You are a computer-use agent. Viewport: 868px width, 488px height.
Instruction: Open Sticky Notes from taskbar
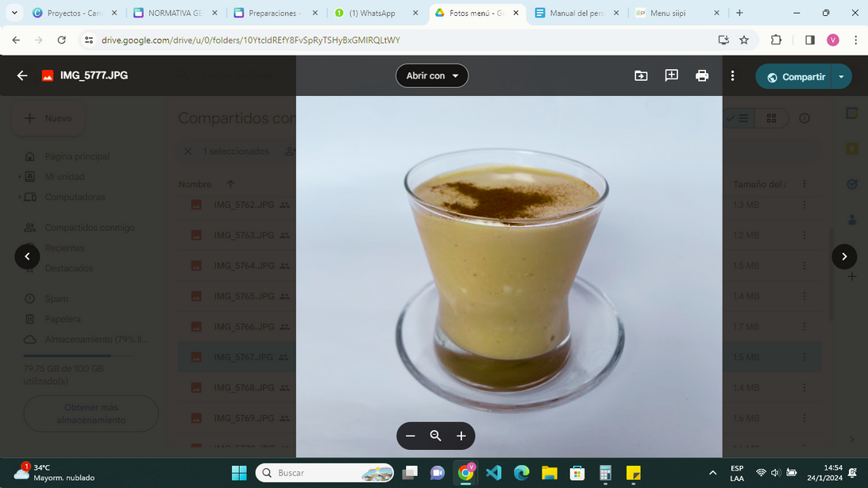coord(633,473)
